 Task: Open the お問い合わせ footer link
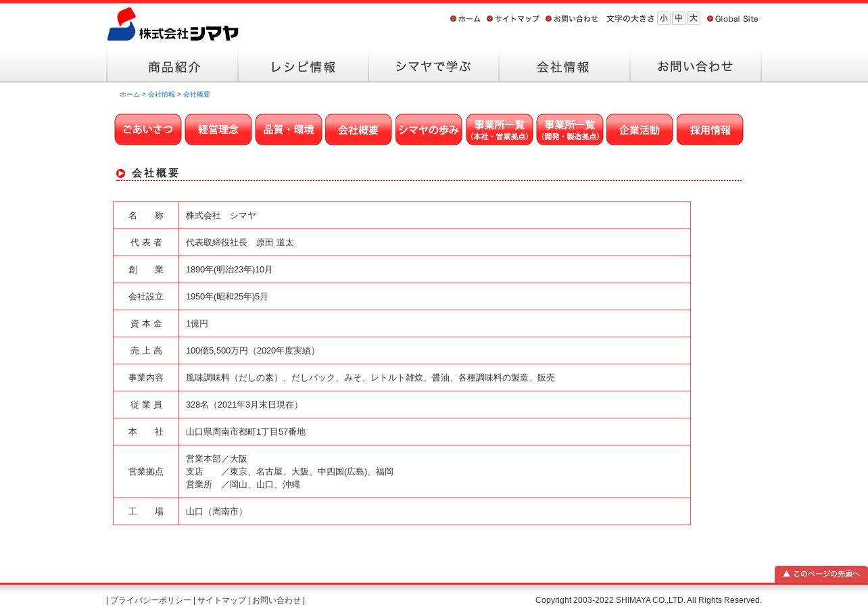276,600
